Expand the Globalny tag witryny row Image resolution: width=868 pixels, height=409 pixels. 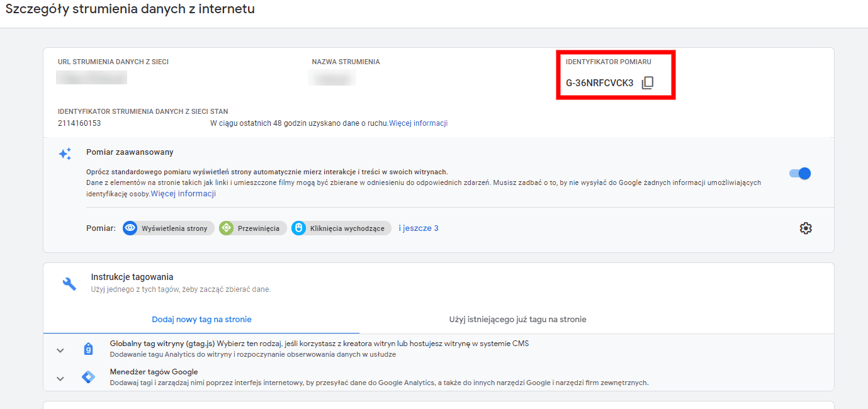click(x=60, y=350)
